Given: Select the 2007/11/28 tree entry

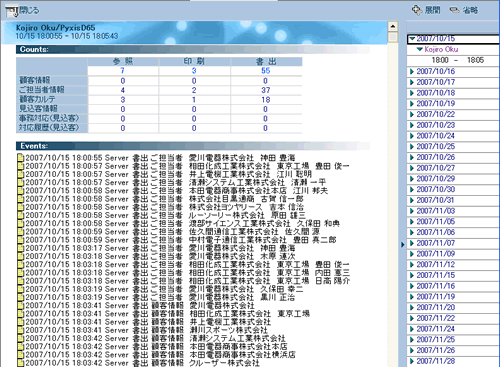Looking at the screenshot, I should (x=436, y=361).
